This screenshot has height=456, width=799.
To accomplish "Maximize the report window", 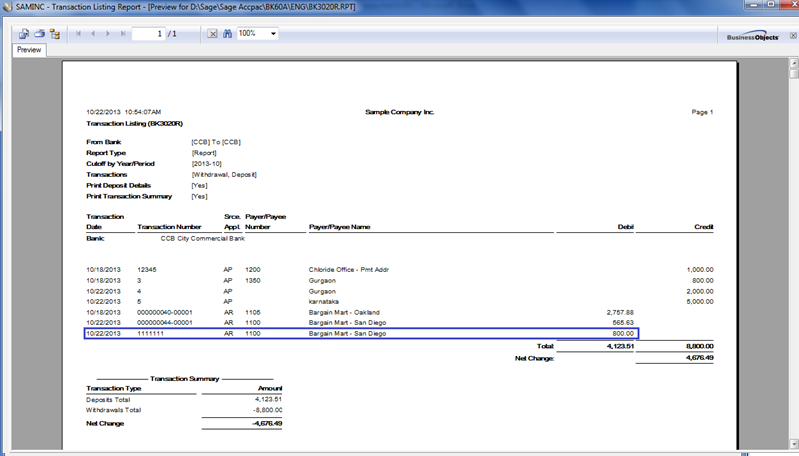I will [771, 4].
